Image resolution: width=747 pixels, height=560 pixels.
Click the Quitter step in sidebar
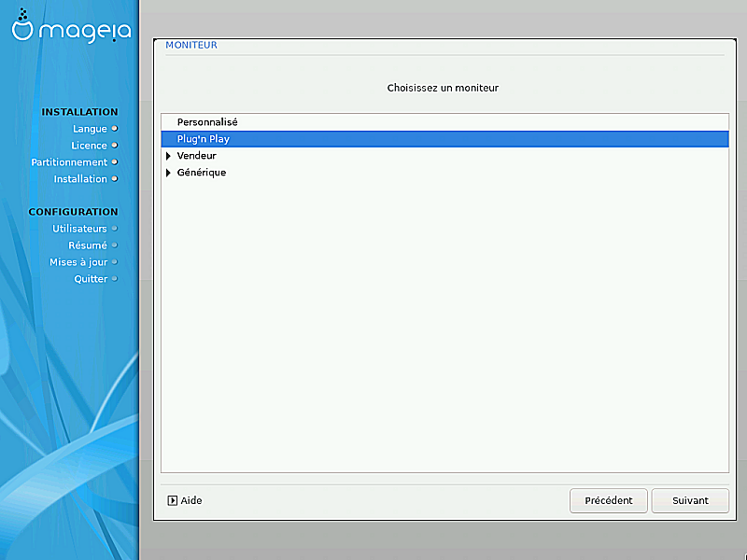point(91,278)
